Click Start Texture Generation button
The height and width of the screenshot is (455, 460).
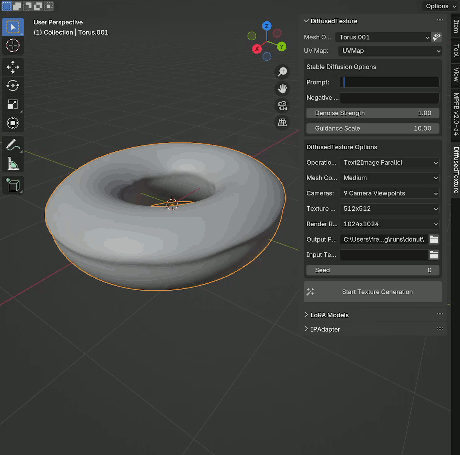pyautogui.click(x=373, y=292)
